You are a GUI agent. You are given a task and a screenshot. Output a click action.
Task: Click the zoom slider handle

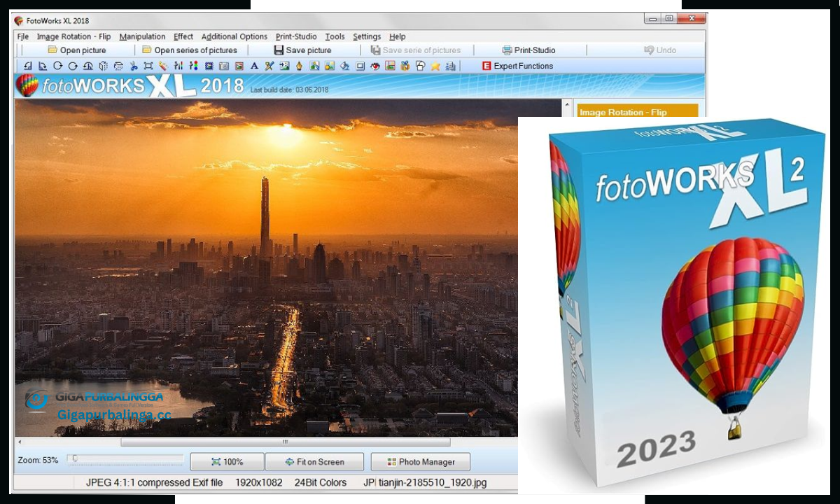(75, 459)
